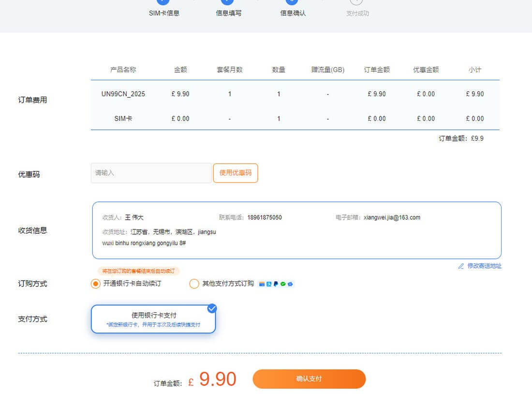The height and width of the screenshot is (394, 532).
Task: Open the 修改寄送地址 link
Action: click(x=484, y=266)
